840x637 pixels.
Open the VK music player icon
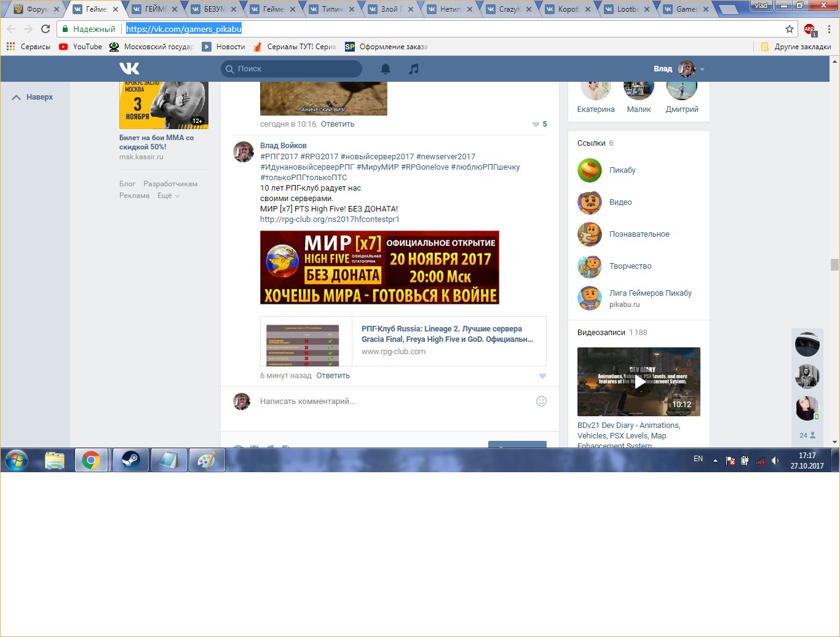(x=414, y=69)
